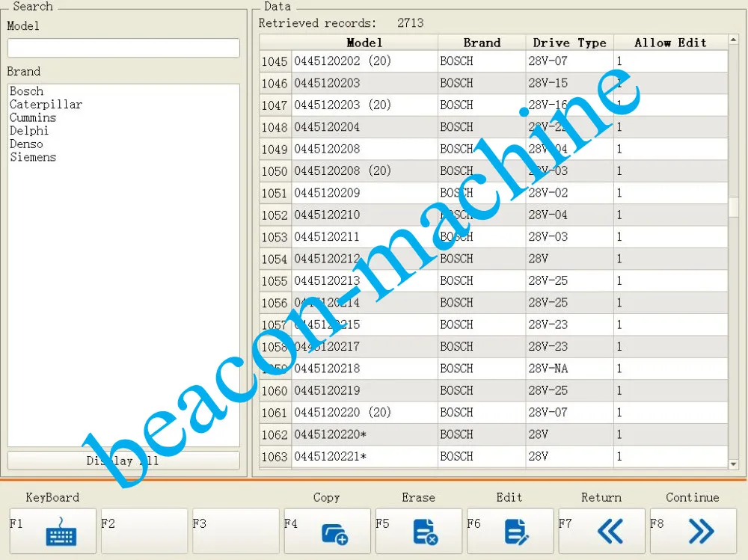Image resolution: width=748 pixels, height=560 pixels.
Task: Select row 1049 model 0445120208
Action: pyautogui.click(x=494, y=149)
